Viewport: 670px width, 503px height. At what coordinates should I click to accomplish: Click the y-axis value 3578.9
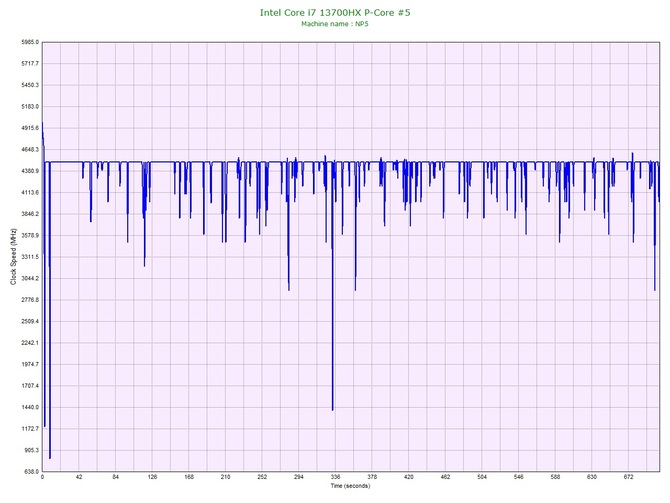30,235
